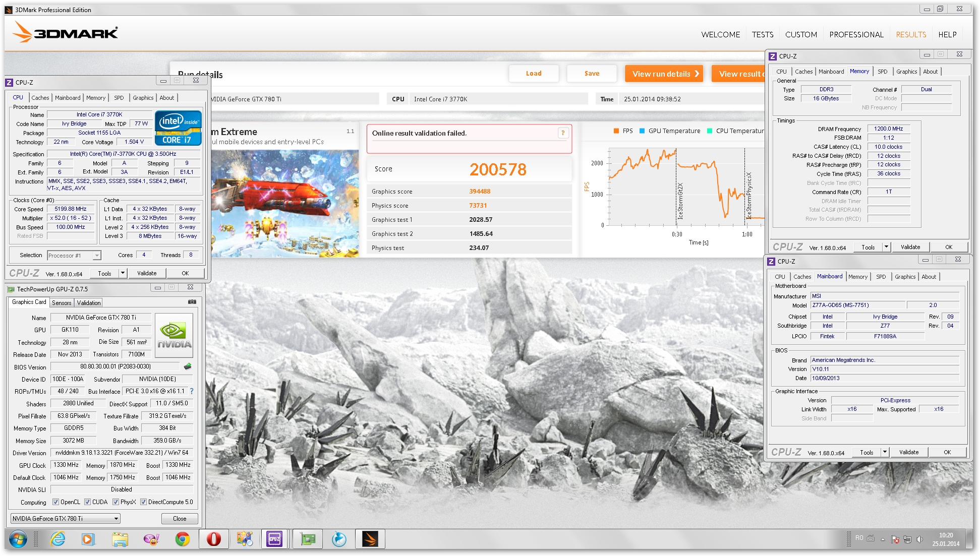Open Caches tab in left CPU-Z window
980x556 pixels.
(x=40, y=98)
